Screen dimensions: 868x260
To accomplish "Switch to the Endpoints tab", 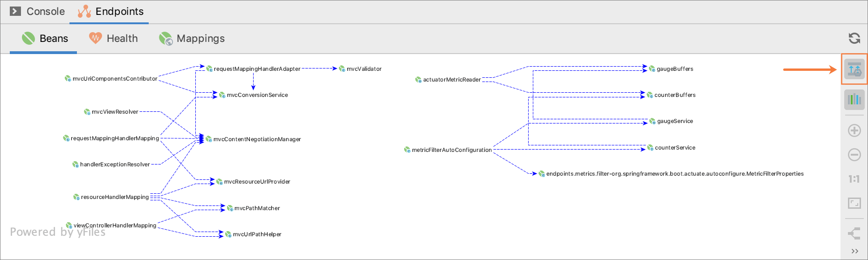I will pyautogui.click(x=110, y=11).
